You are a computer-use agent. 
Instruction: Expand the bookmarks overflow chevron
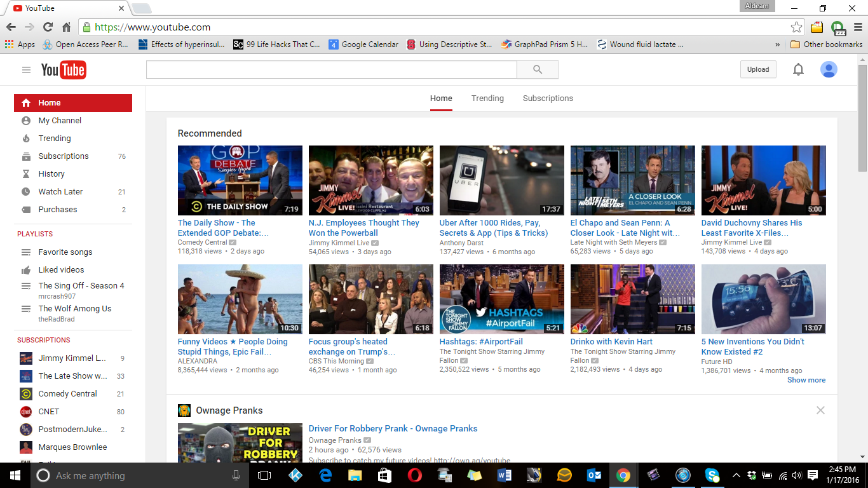(778, 44)
